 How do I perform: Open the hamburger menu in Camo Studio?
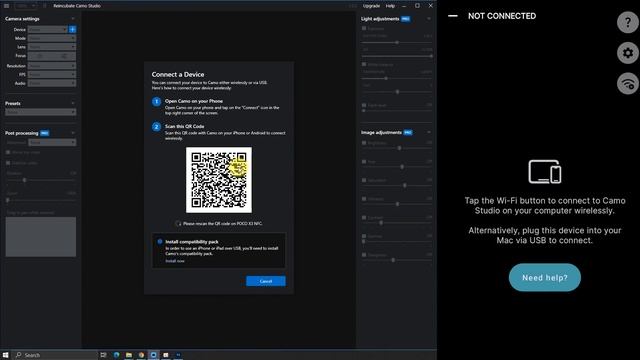click(x=7, y=6)
